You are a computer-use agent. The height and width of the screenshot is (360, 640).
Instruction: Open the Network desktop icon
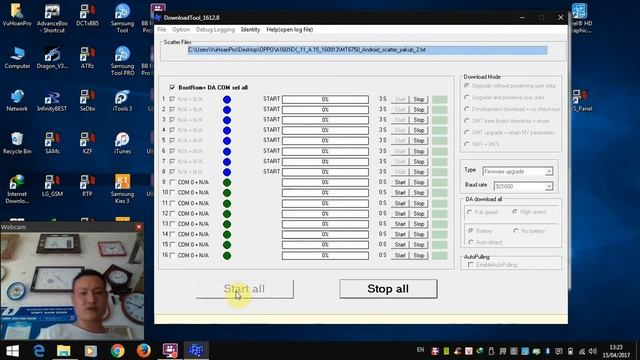click(17, 100)
